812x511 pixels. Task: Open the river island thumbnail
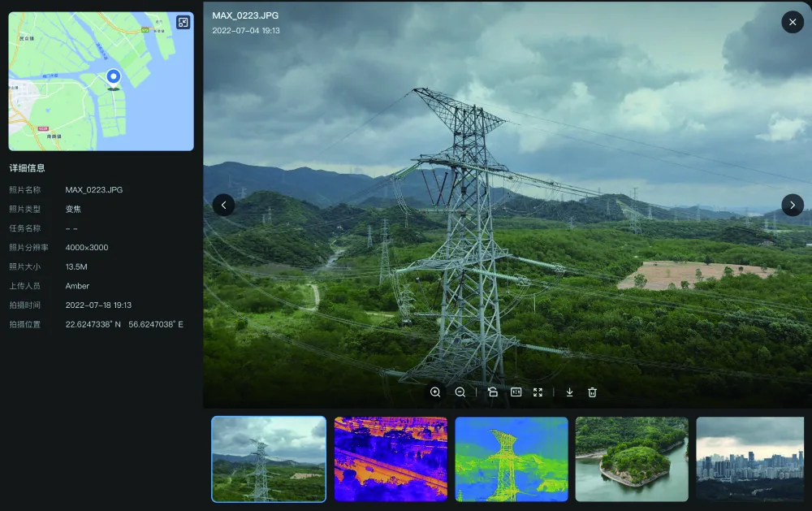coord(632,459)
